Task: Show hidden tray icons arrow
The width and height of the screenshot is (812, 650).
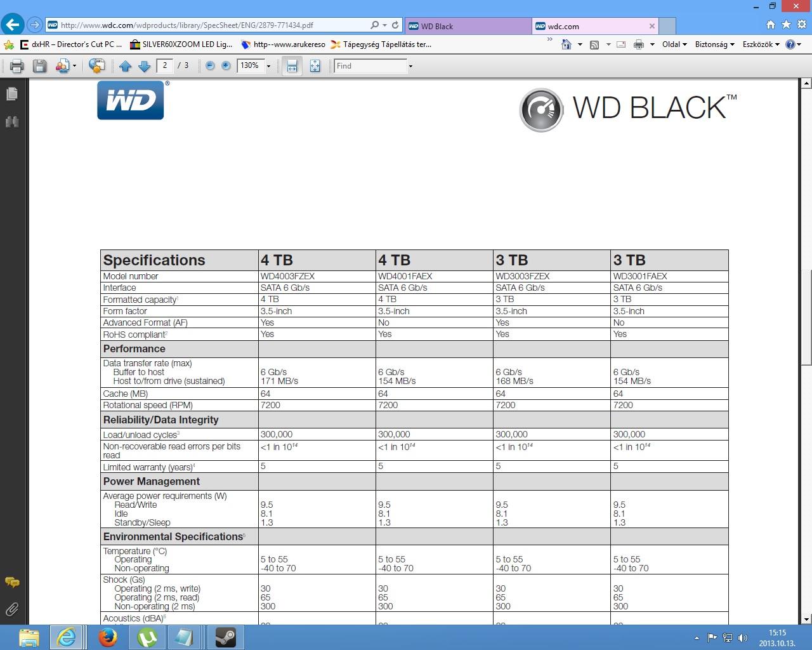Action: [x=697, y=638]
